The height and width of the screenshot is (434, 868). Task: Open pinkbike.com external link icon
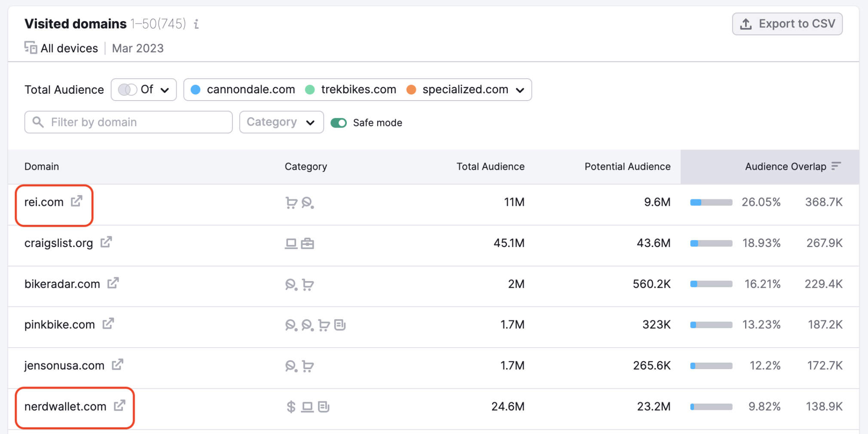[108, 324]
